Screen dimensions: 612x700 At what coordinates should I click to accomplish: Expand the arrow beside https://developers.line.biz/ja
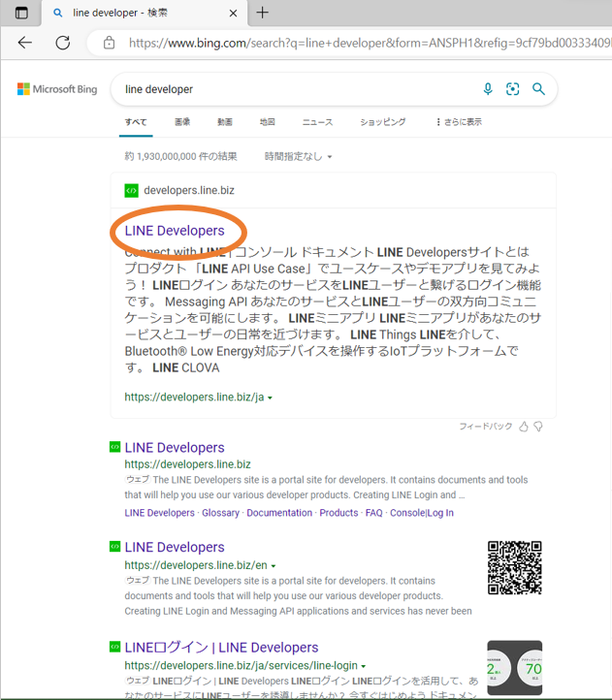pos(270,398)
